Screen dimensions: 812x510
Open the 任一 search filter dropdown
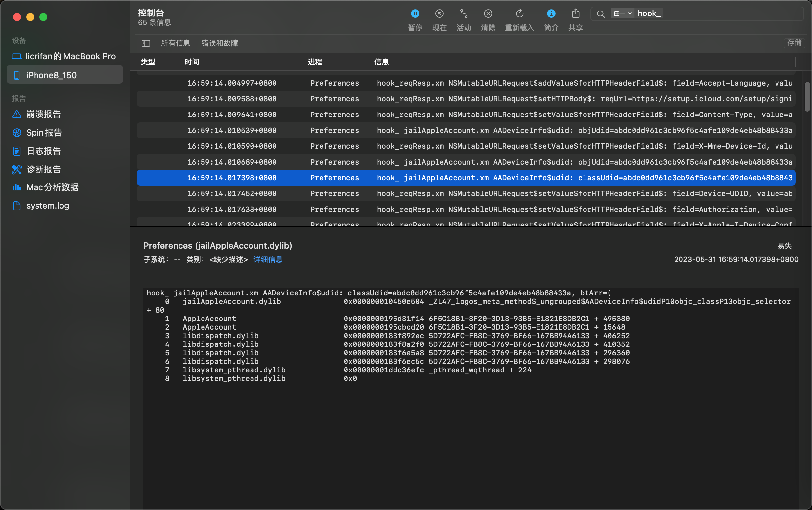[622, 13]
